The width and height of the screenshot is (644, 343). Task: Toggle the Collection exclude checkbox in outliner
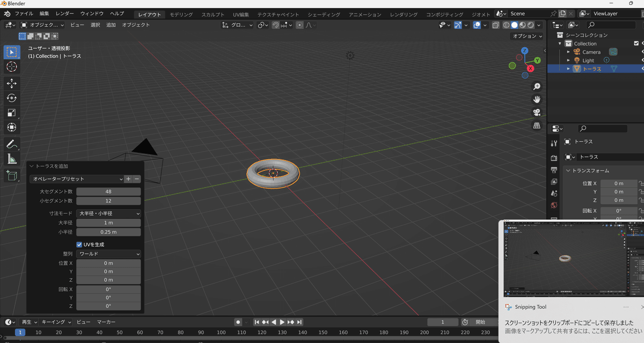[636, 43]
